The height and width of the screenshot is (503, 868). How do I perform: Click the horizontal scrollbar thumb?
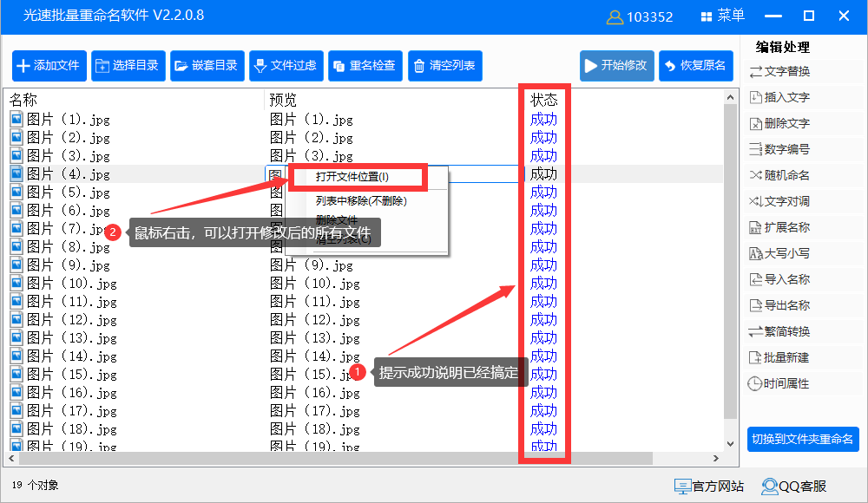point(336,459)
